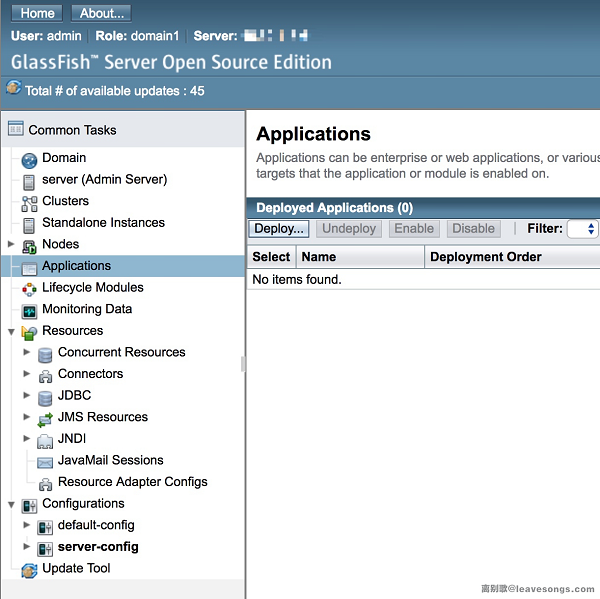This screenshot has width=600, height=599.
Task: Click the Common Tasks icon
Action: pyautogui.click(x=15, y=130)
